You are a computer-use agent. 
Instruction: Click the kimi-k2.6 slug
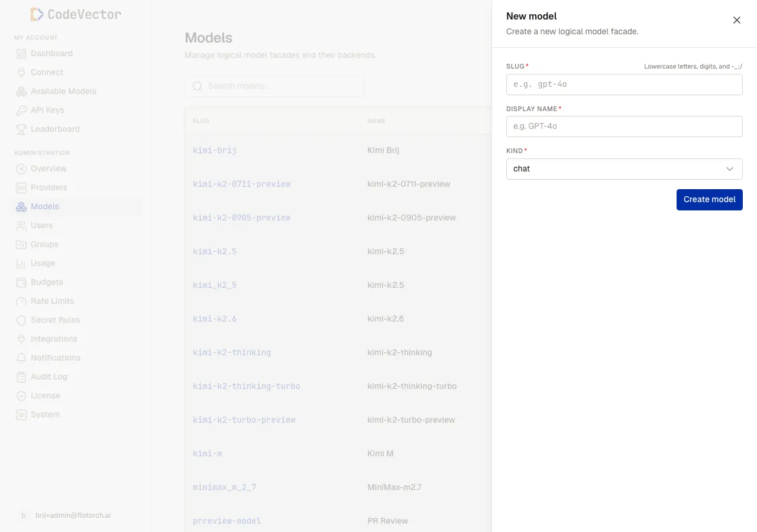[x=215, y=319]
